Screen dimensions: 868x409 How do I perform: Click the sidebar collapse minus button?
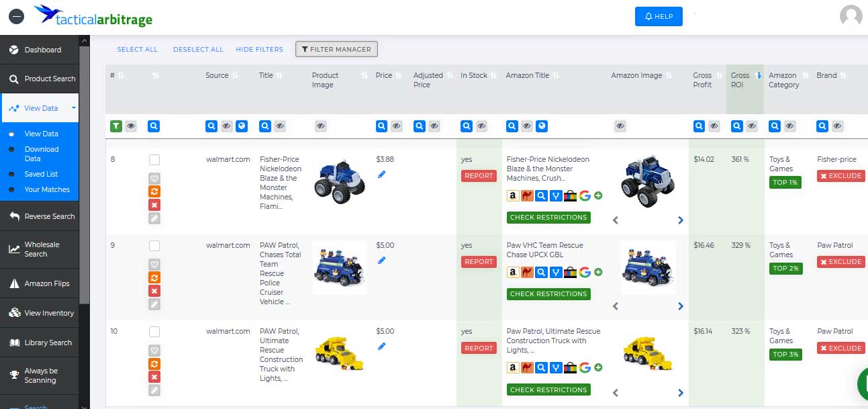pos(16,16)
